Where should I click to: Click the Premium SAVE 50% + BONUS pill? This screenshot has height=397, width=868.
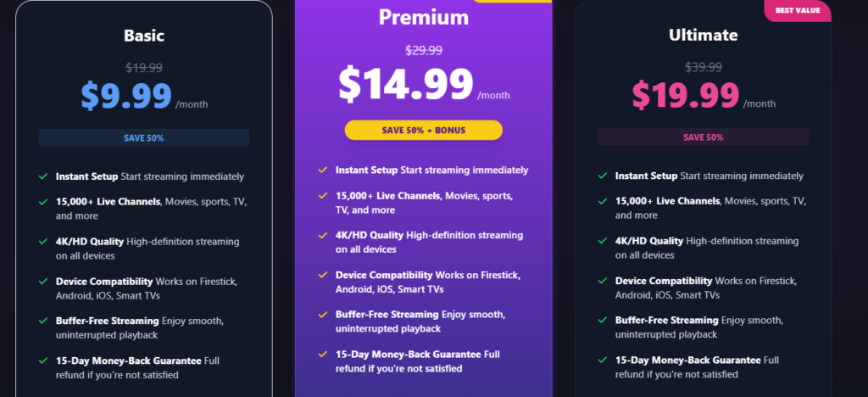[423, 130]
